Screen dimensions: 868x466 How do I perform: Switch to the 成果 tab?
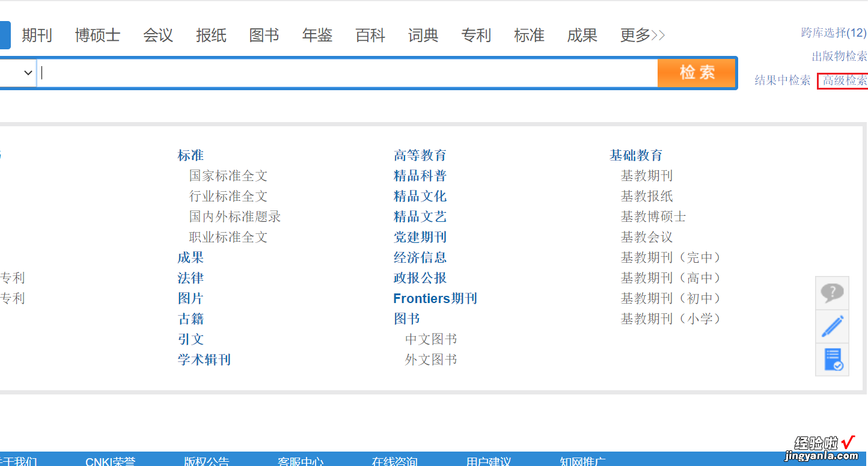pyautogui.click(x=582, y=35)
